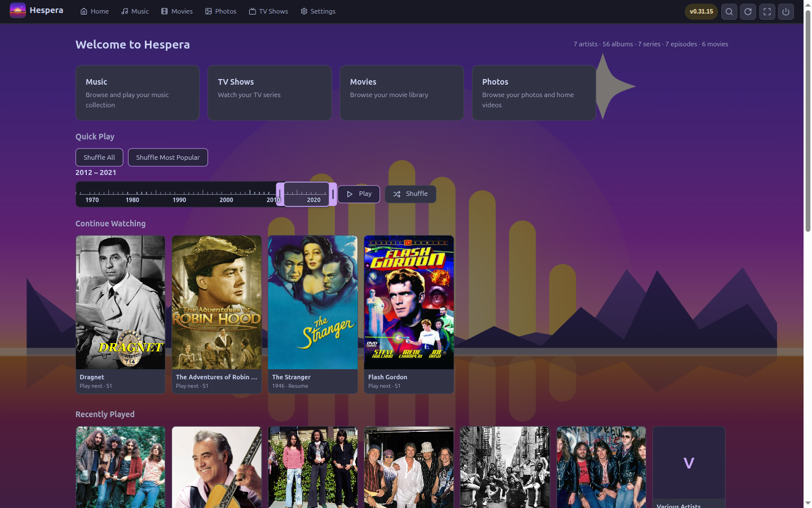Click the 2000 mark on the year timeline
Image resolution: width=812 pixels, height=508 pixels.
click(226, 200)
